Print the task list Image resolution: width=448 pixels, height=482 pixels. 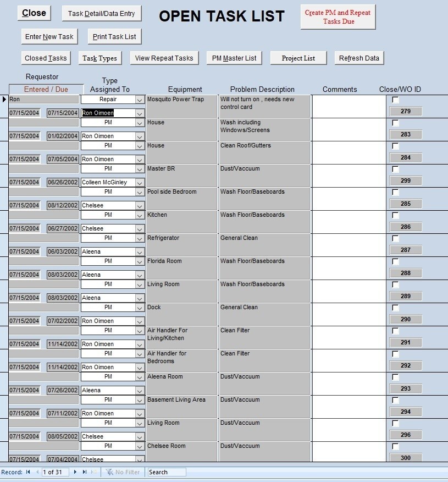coord(114,36)
